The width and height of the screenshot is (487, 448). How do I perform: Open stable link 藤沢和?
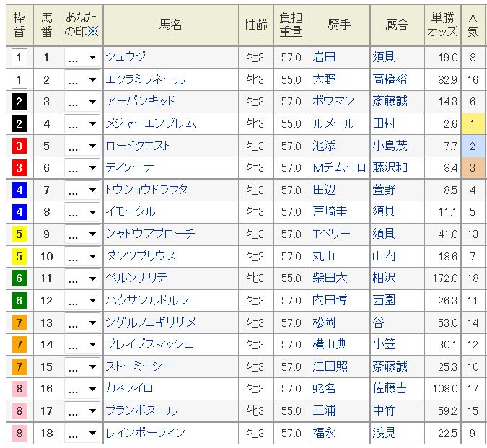pyautogui.click(x=390, y=167)
